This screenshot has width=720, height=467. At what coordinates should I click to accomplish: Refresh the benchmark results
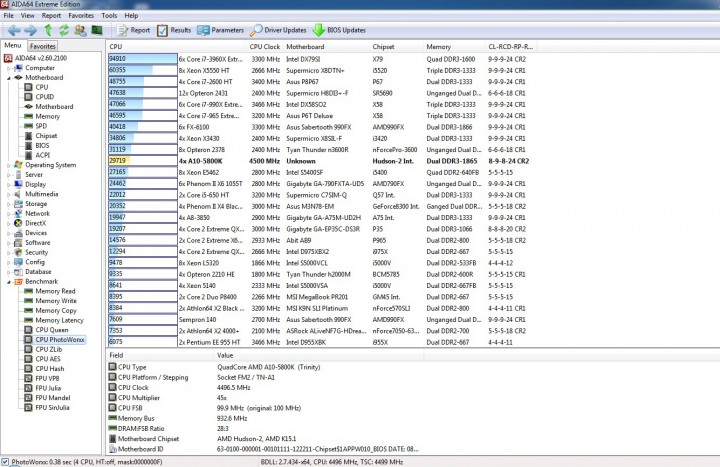click(64, 30)
